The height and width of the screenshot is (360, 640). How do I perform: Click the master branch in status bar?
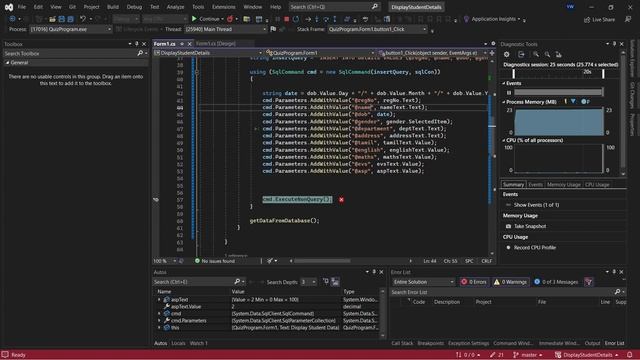click(x=528, y=355)
